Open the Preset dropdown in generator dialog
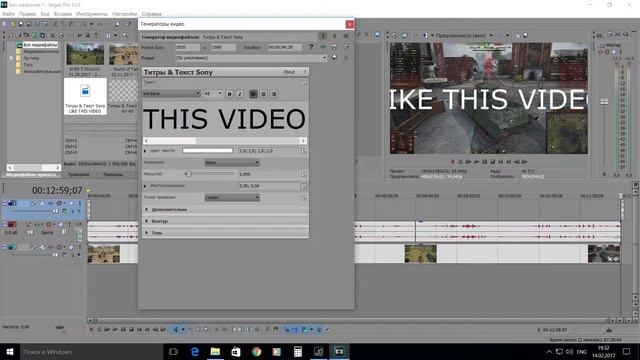Image resolution: width=640 pixels, height=360 pixels. click(251, 58)
